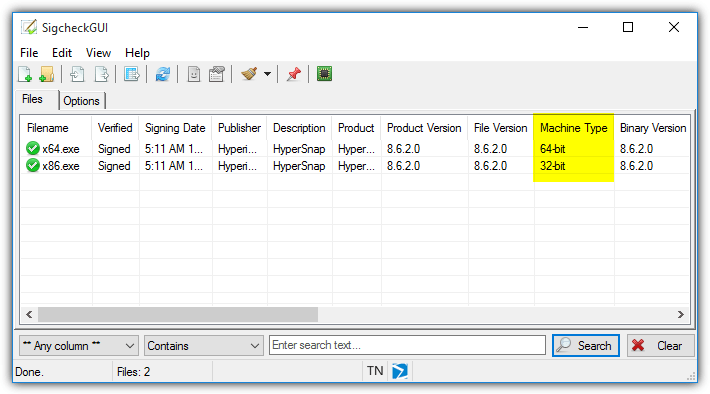Open the Contains filter dropdown
This screenshot has width=710, height=394.
(204, 346)
